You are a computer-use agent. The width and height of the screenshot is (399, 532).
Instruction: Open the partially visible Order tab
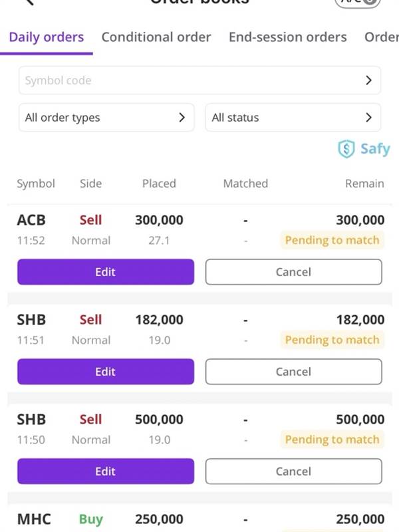[x=381, y=37]
